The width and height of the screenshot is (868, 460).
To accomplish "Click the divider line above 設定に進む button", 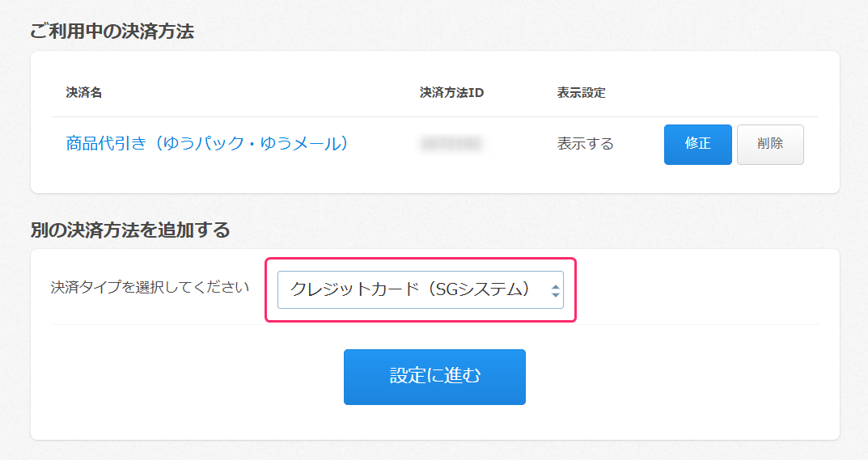I will click(434, 325).
